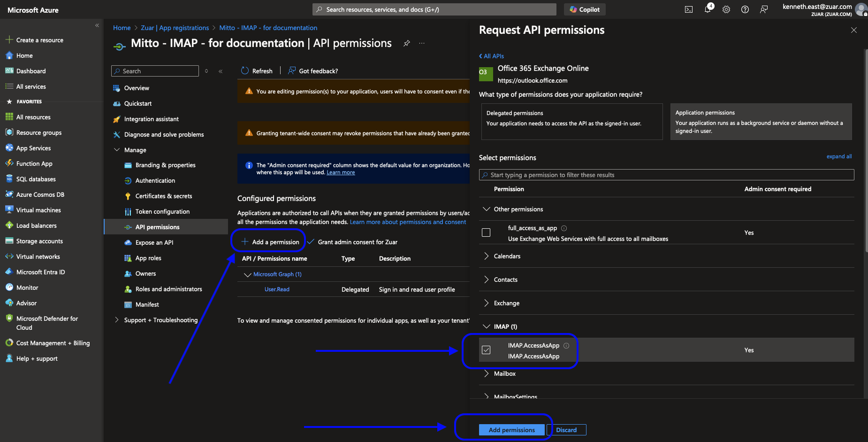Open App Services in sidebar
Viewport: 868px width, 442px height.
(x=33, y=148)
